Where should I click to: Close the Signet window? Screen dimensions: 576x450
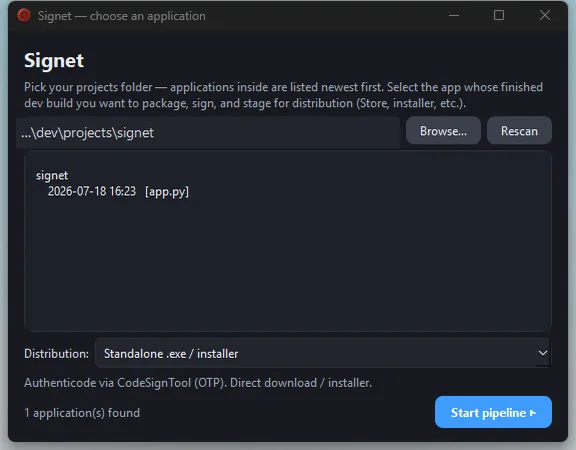pos(545,15)
